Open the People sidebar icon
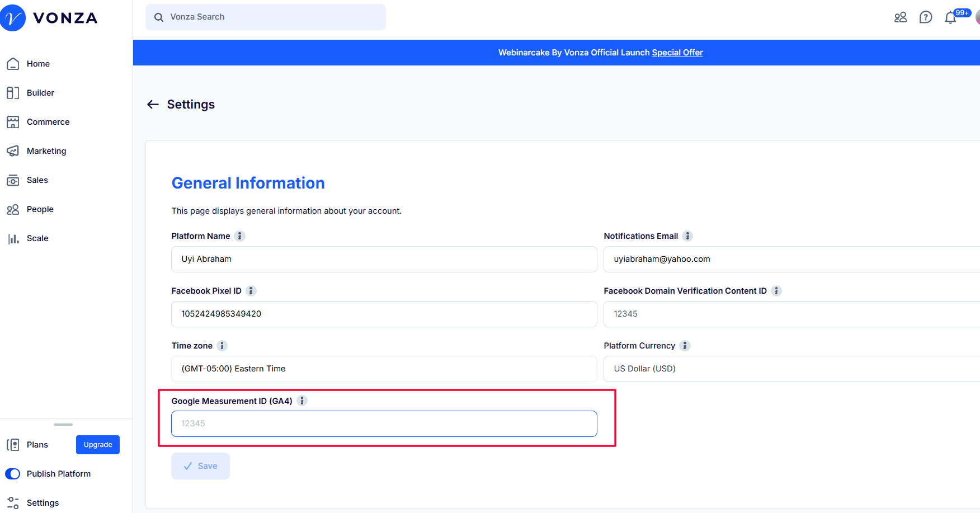The image size is (980, 513). click(x=13, y=209)
